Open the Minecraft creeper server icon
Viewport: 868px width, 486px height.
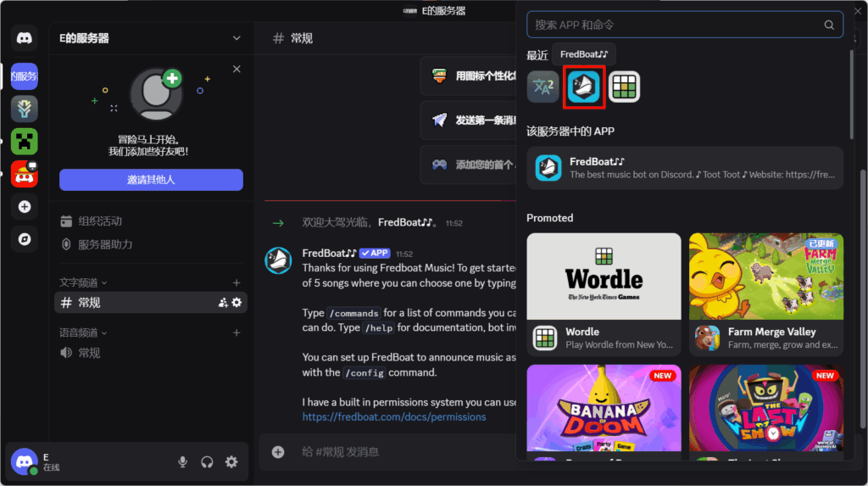pos(25,142)
